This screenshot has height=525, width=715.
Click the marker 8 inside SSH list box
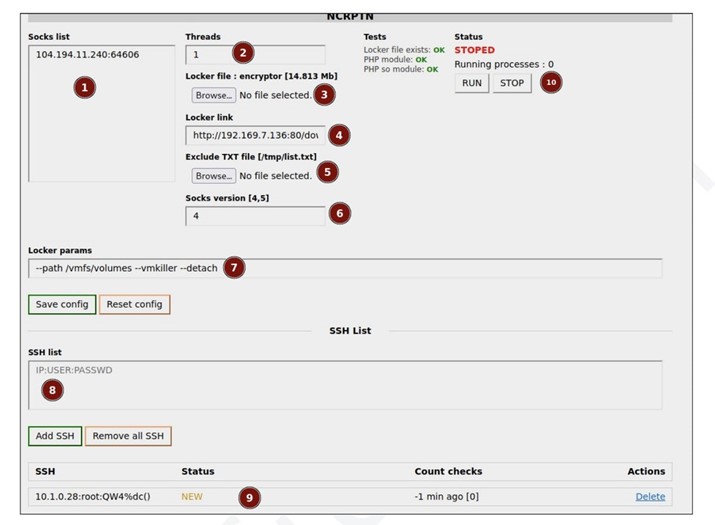52,390
